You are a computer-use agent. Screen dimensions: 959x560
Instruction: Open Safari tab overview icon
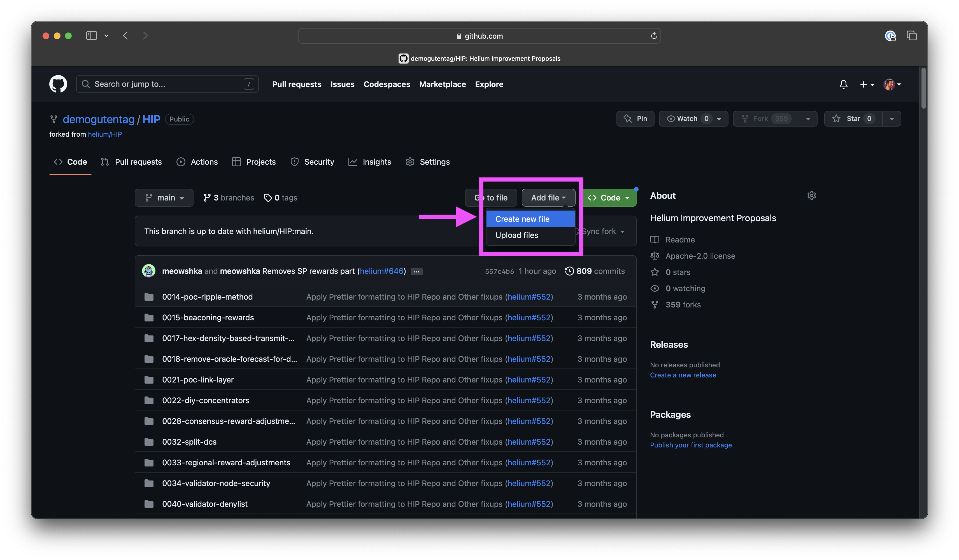pos(911,36)
